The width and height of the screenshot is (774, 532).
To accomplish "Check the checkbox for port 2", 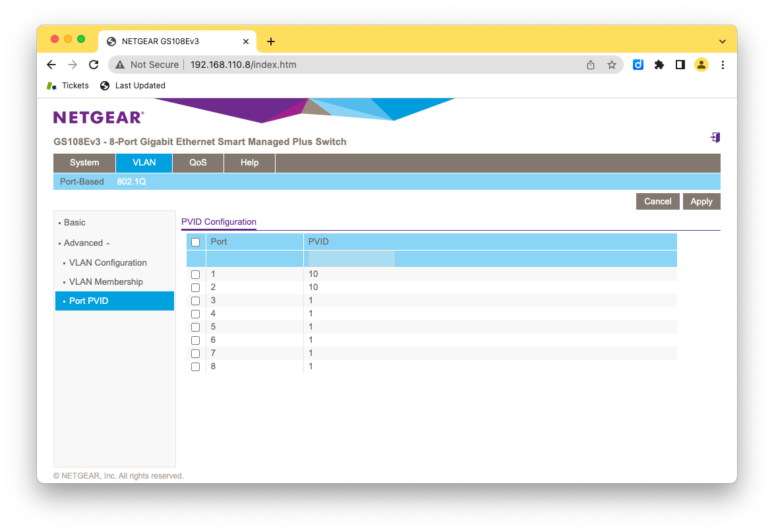I will click(x=195, y=287).
